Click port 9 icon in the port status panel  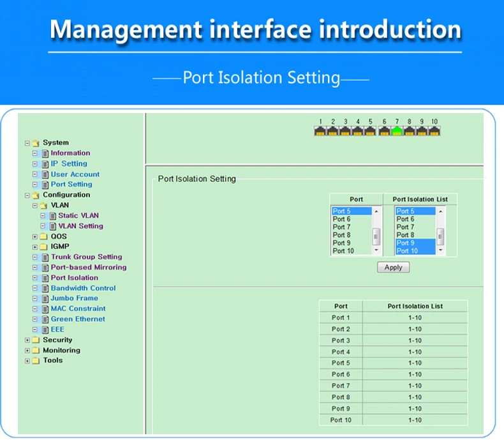[422, 131]
